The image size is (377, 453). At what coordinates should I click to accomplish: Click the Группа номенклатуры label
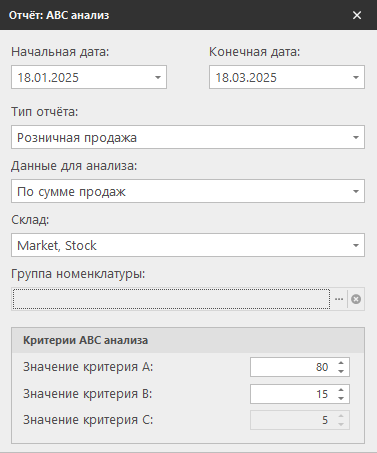pyautogui.click(x=78, y=274)
